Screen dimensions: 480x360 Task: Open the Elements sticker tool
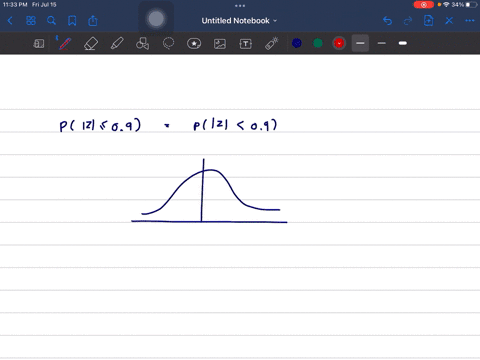click(194, 43)
